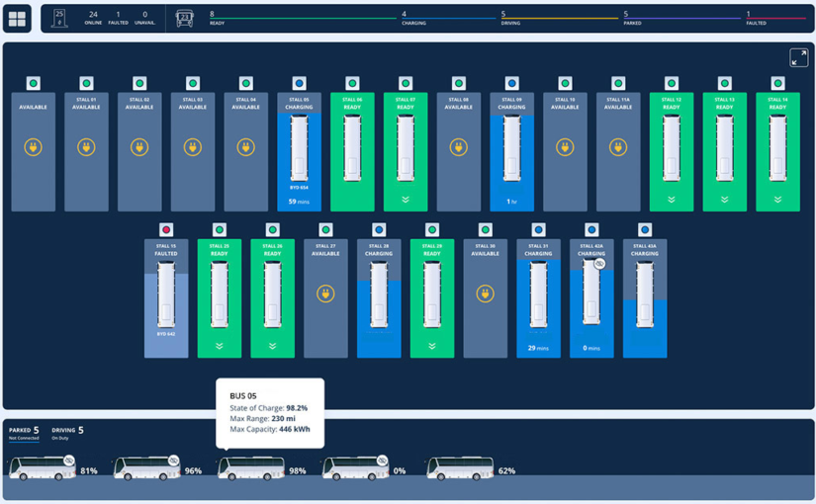This screenshot has height=504, width=816.
Task: Select the Parked tab
Action: (23, 432)
